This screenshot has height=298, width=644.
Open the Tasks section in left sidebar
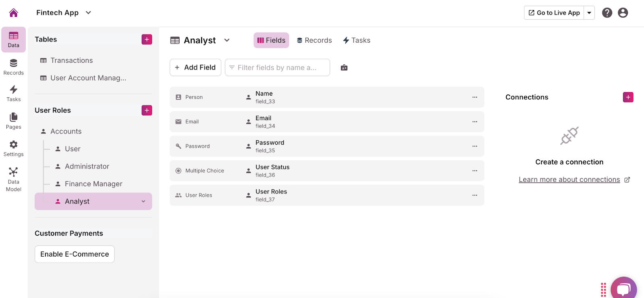pos(13,93)
